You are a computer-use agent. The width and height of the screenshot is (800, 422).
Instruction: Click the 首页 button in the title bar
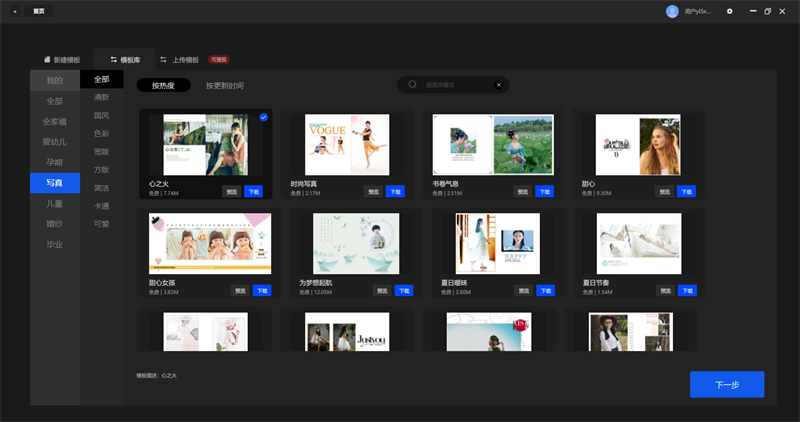39,11
